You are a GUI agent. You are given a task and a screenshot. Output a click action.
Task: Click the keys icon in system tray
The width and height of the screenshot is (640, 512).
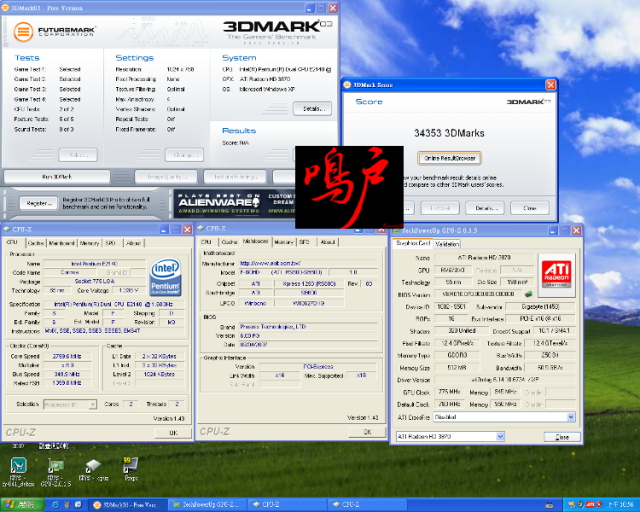pyautogui.click(x=571, y=505)
